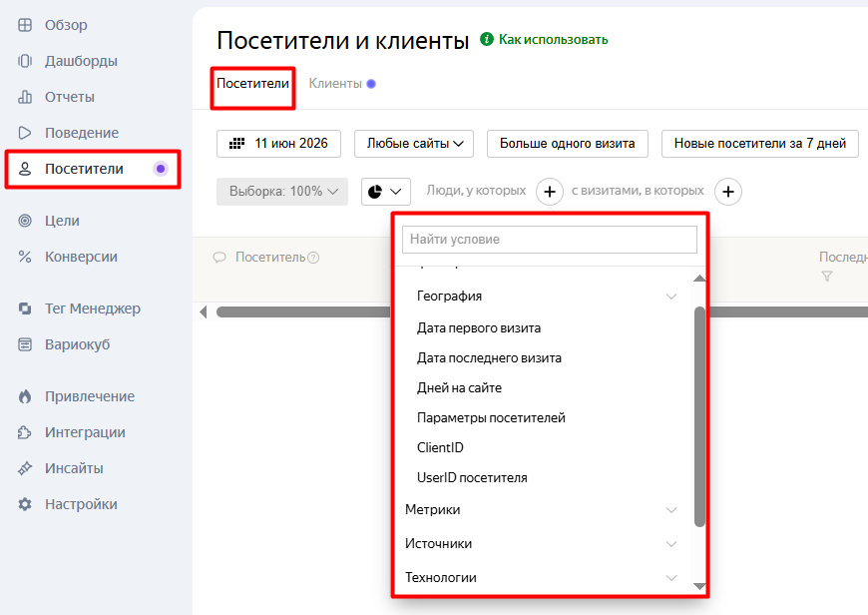Select Дата последнего визита condition
The image size is (868, 615).
[x=489, y=358]
